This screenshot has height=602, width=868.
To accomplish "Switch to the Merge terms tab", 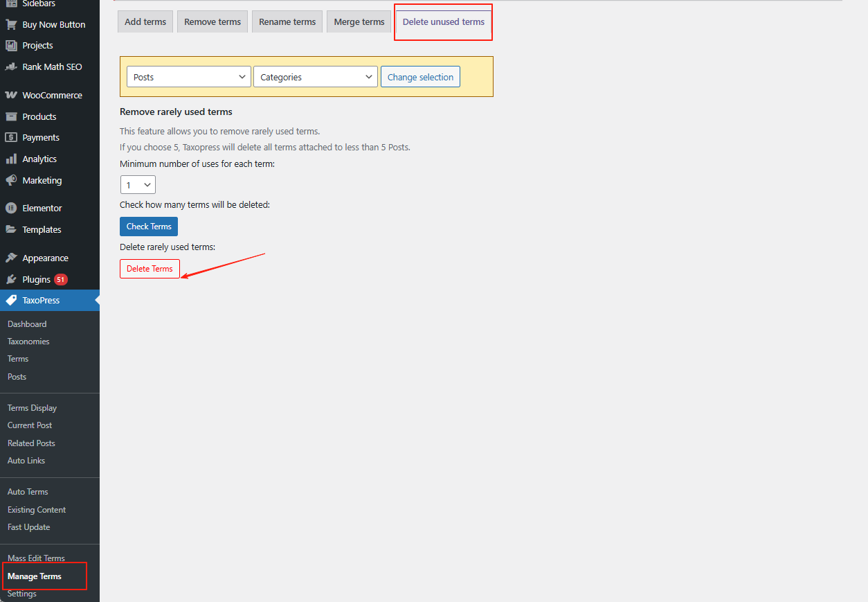I will pyautogui.click(x=359, y=21).
